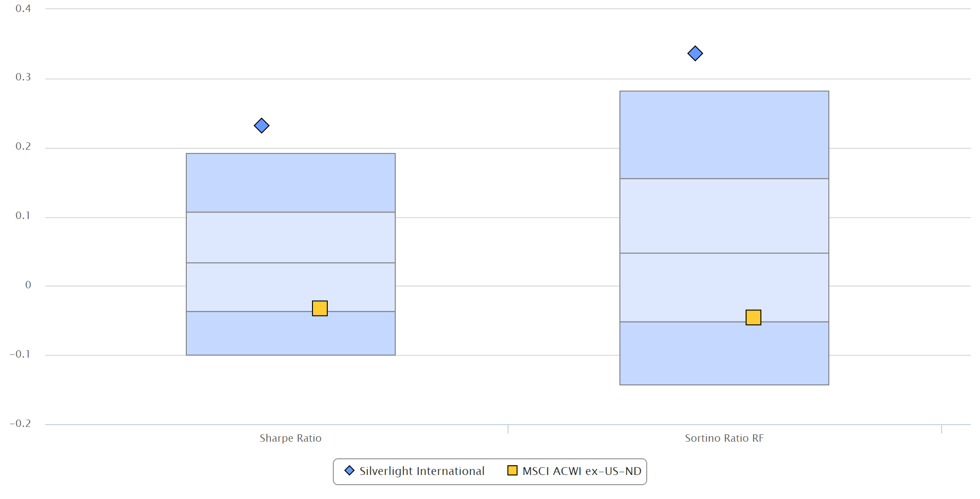Screen dimensions: 980x499
Task: Click Silverlight International diamond on Sortino Ratio
Action: point(695,53)
